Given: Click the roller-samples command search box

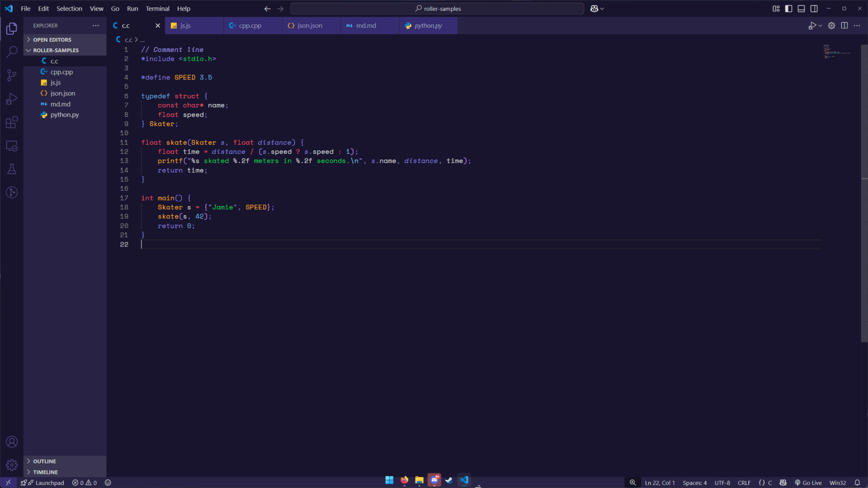Looking at the screenshot, I should point(437,9).
